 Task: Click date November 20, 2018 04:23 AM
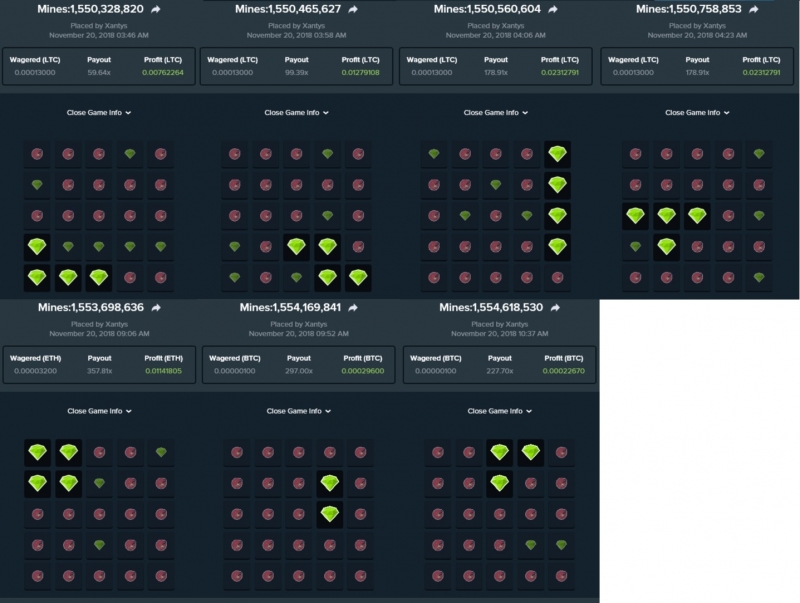pos(697,35)
